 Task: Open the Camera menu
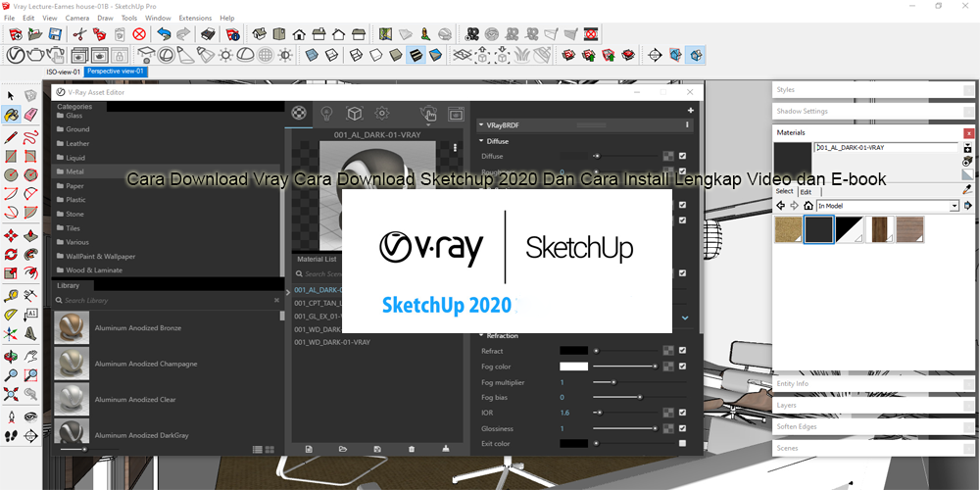tap(76, 18)
